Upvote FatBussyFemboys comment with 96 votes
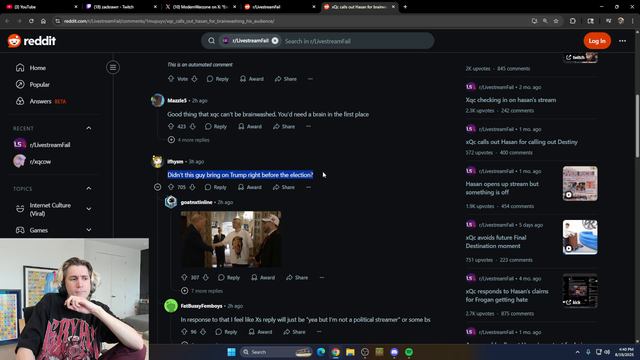Screen dimensions: 640x360 (x=184, y=332)
